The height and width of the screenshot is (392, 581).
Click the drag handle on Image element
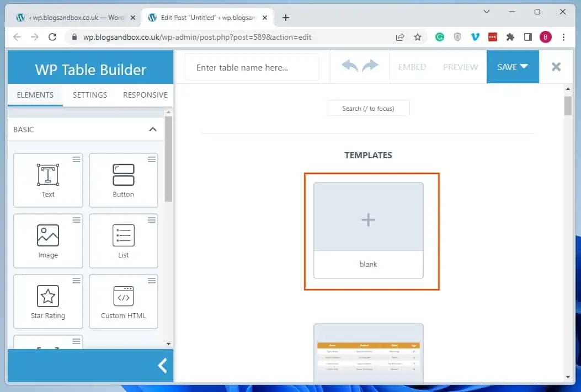point(76,220)
